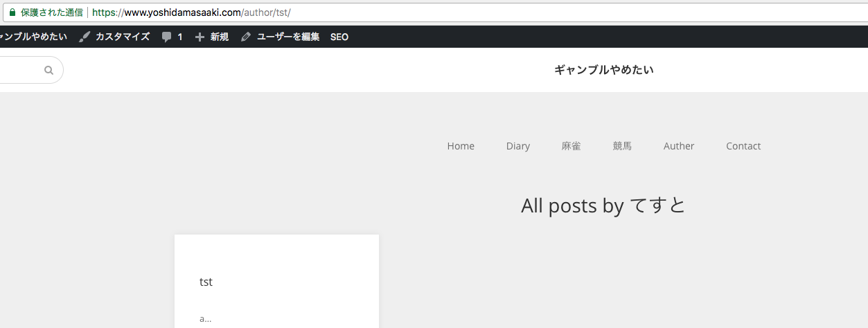868x328 pixels.
Task: Open the 麻雀 navigation link
Action: tap(572, 146)
